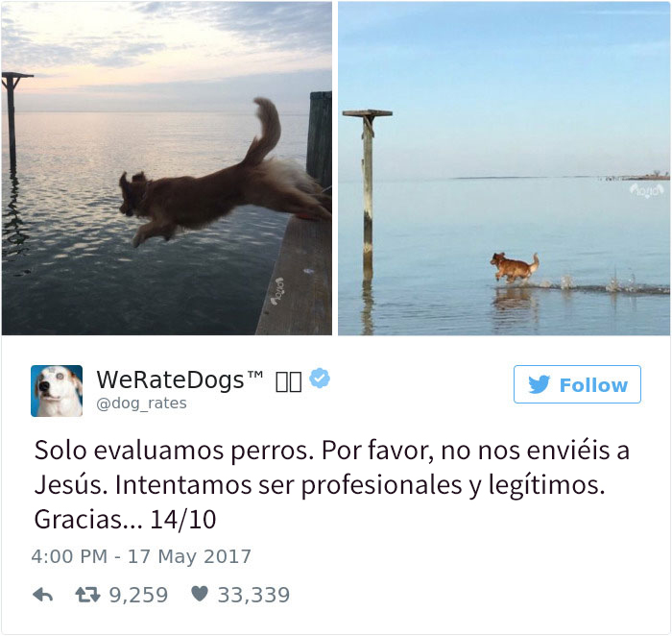Click the 14/10 rating in the tweet
The width and height of the screenshot is (672, 636).
click(x=183, y=520)
